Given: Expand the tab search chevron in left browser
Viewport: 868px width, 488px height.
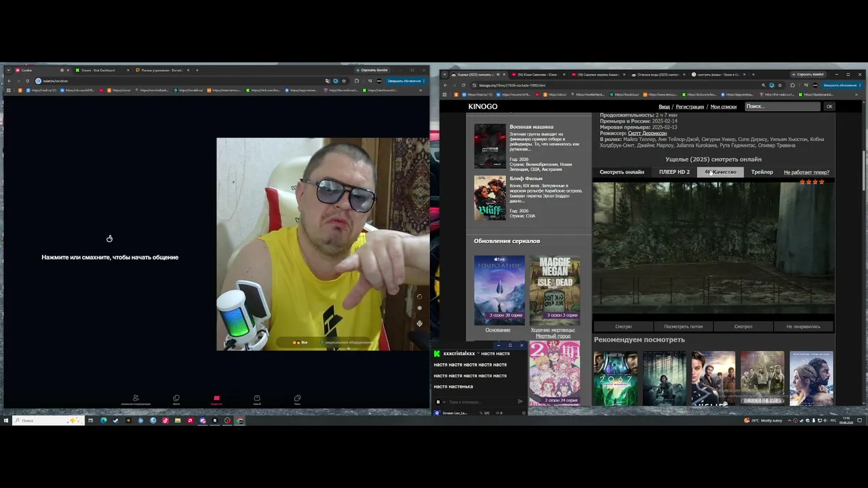Looking at the screenshot, I should pyautogui.click(x=8, y=70).
